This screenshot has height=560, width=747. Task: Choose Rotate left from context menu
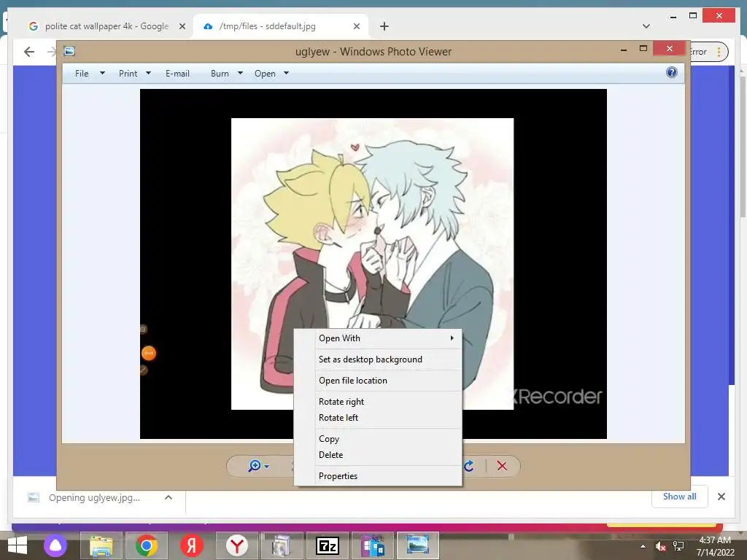point(388,417)
